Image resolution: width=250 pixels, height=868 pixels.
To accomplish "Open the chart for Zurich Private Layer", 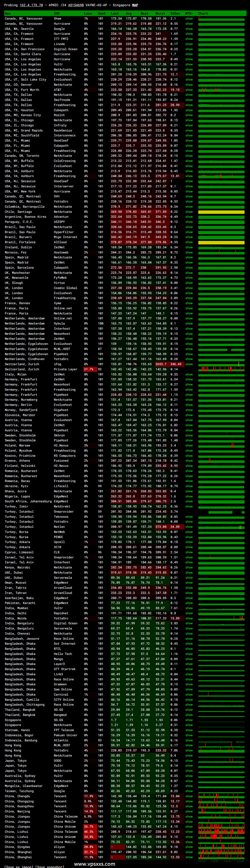I will (x=221, y=369).
